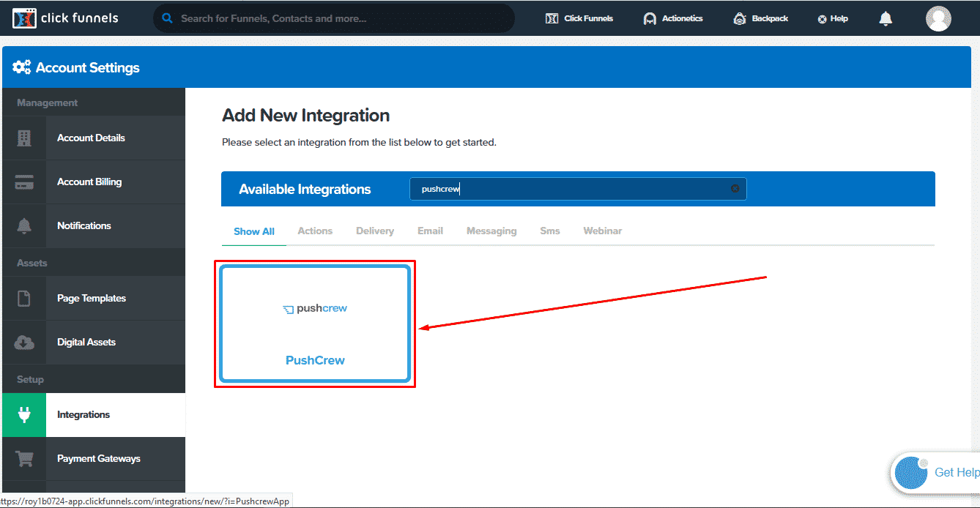Click the ClickFunnels logo in header
Screen dimensions: 980x508
(65, 18)
